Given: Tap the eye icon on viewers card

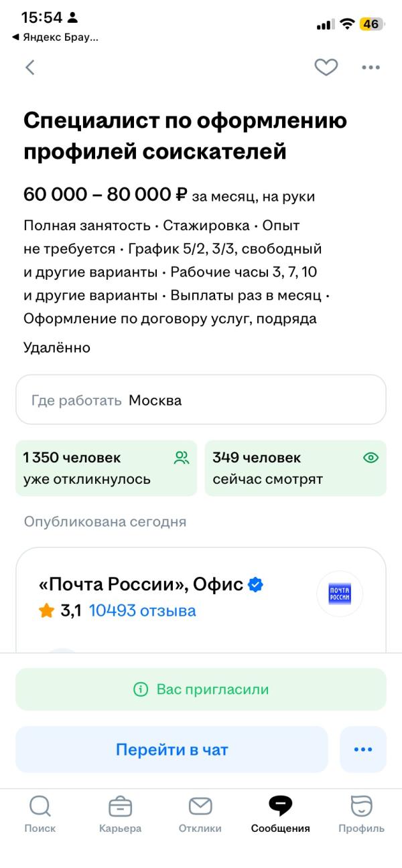Looking at the screenshot, I should pyautogui.click(x=371, y=458).
